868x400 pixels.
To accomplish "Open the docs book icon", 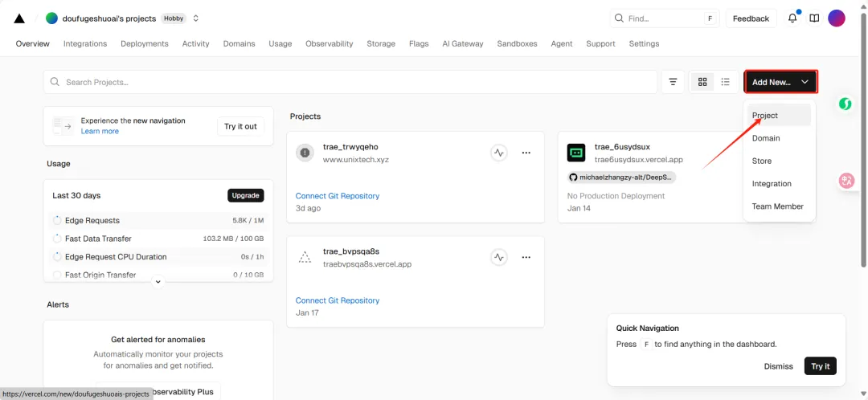I will click(x=814, y=18).
